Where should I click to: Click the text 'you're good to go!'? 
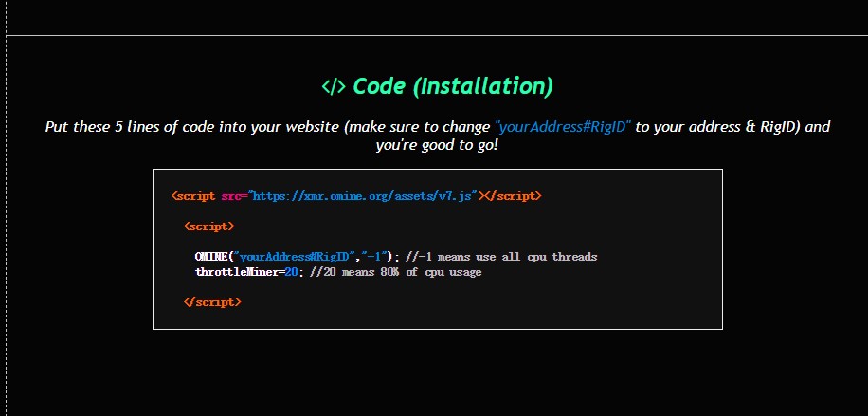point(438,146)
